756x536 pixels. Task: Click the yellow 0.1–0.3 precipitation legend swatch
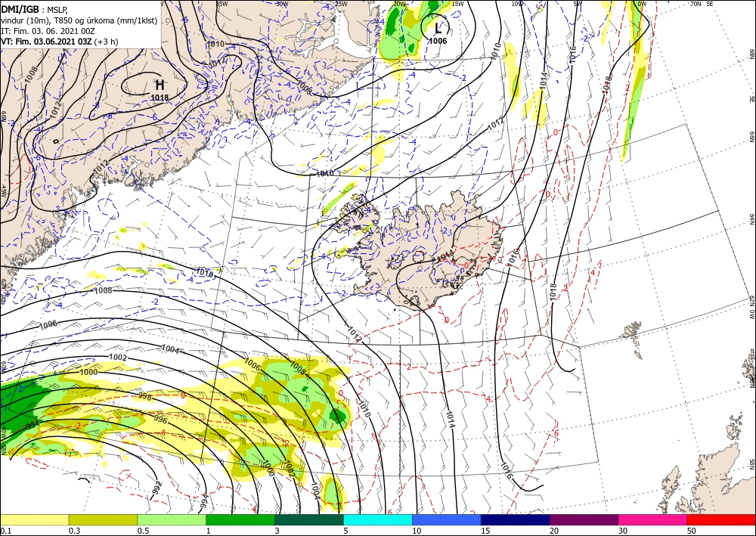[35, 519]
